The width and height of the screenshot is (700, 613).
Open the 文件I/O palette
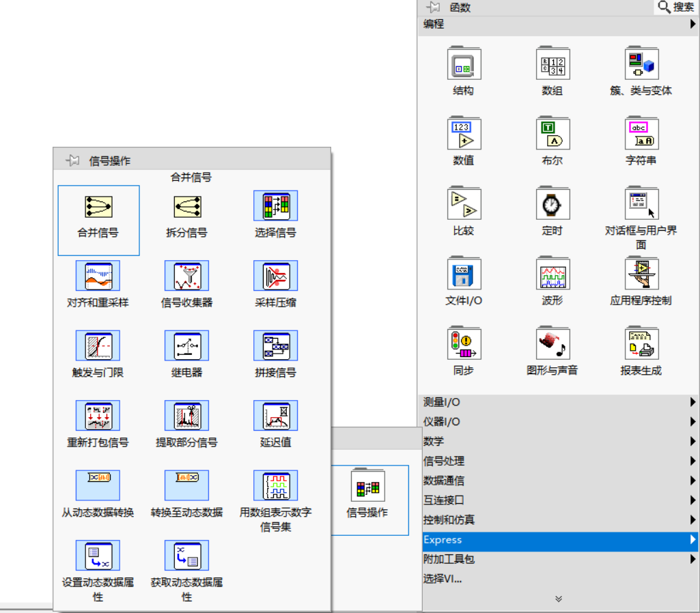(464, 274)
